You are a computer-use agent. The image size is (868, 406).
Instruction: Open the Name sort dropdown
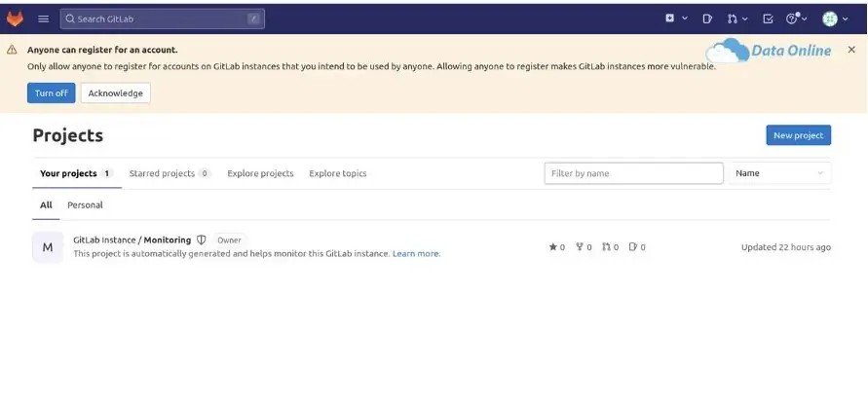point(780,173)
